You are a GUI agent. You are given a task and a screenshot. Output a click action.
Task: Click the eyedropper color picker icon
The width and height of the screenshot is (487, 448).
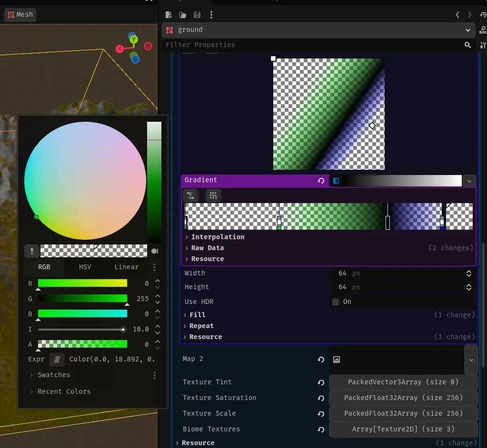point(32,251)
